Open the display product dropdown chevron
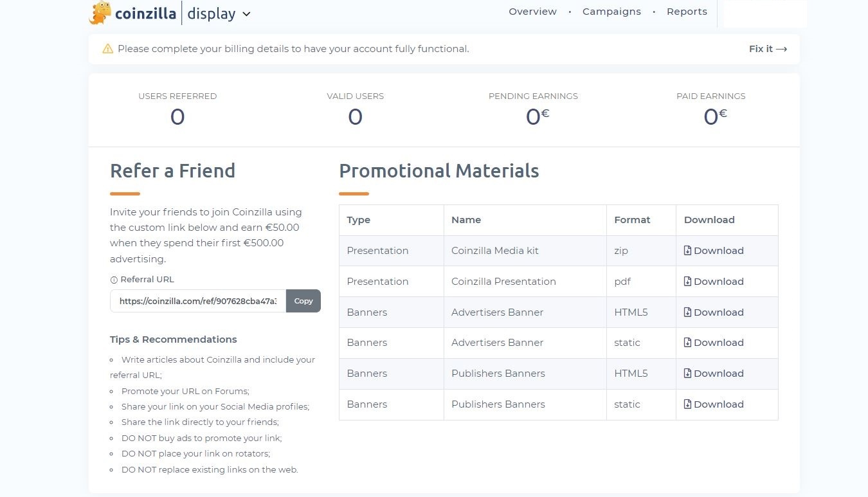Image resolution: width=868 pixels, height=497 pixels. pyautogui.click(x=246, y=14)
